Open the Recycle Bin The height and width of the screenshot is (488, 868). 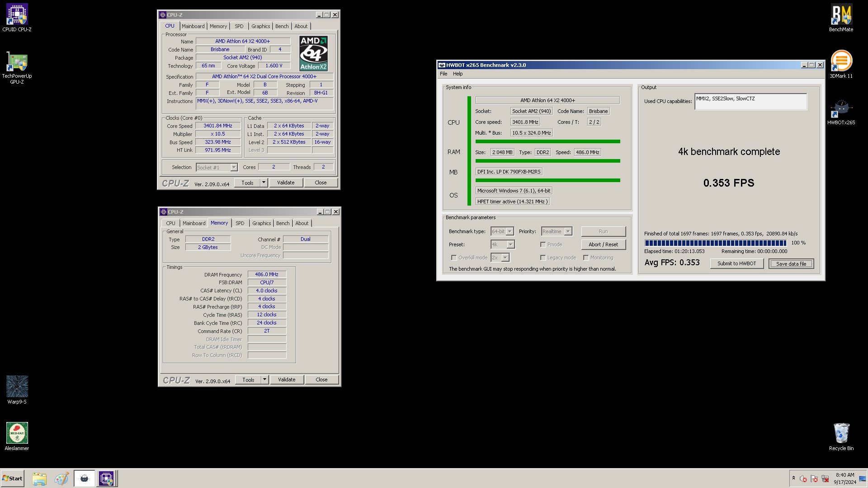point(841,436)
